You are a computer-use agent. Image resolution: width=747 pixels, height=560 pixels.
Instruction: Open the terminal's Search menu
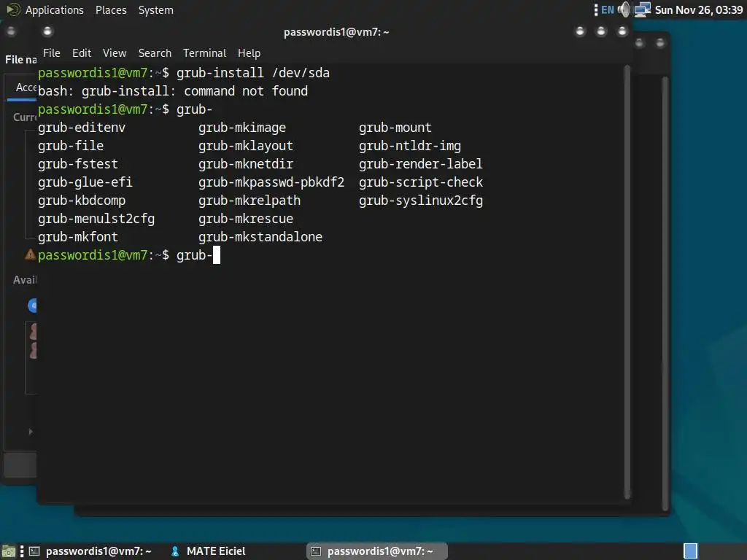tap(155, 52)
